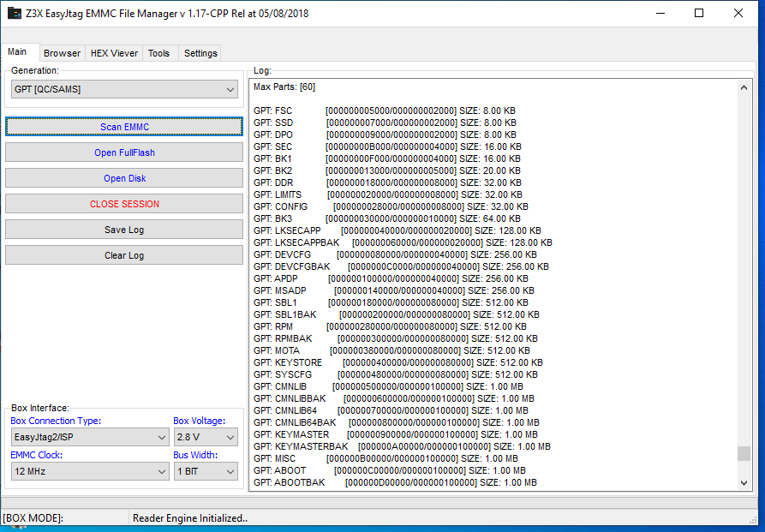Image resolution: width=765 pixels, height=532 pixels.
Task: Expand the Box Connection Type EasyJtag2/ISP dropdown
Action: click(x=90, y=437)
